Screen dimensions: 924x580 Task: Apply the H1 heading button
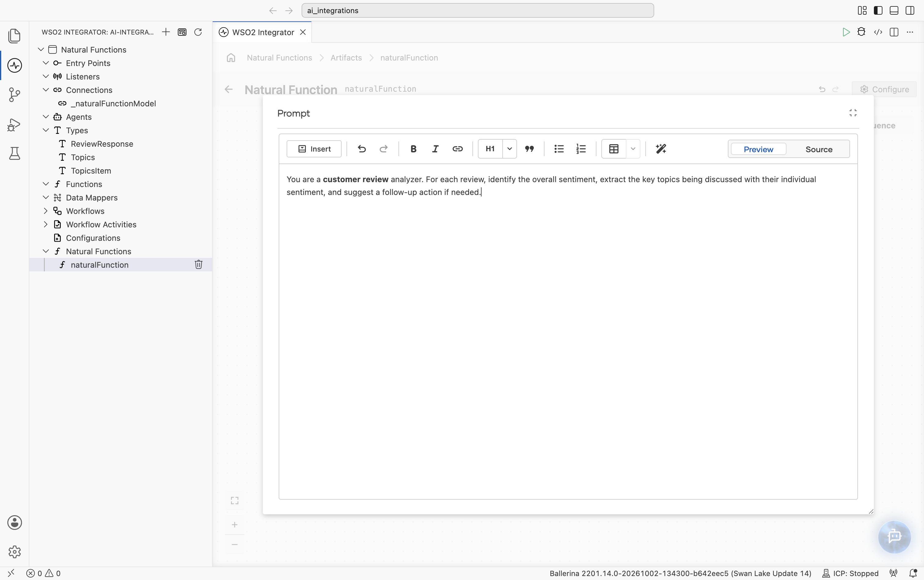tap(490, 149)
